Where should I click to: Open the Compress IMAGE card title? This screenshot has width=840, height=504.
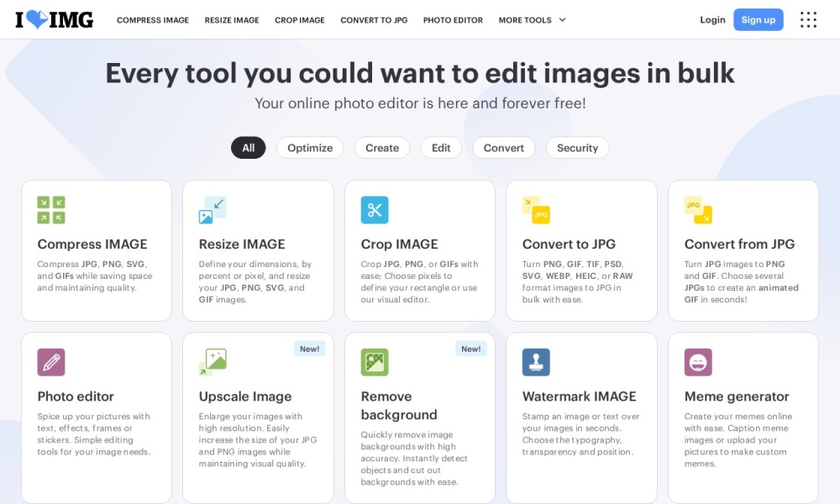coord(92,244)
